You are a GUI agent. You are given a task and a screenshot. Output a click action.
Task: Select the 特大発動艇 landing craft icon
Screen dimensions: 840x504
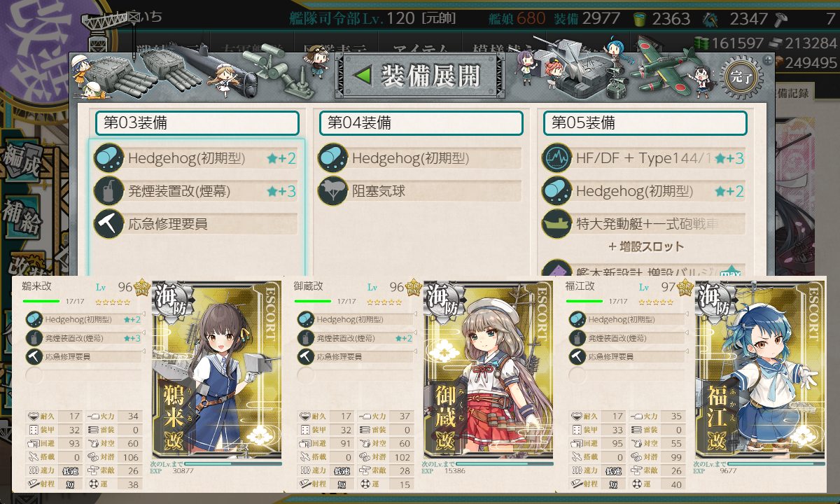click(x=556, y=224)
